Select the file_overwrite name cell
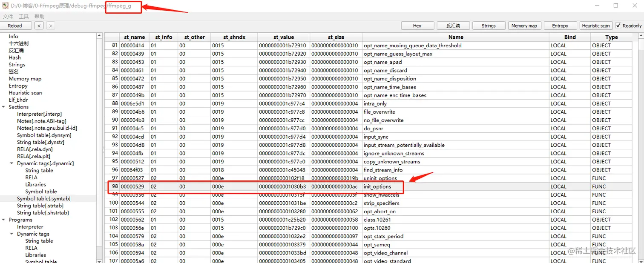The height and width of the screenshot is (263, 644). point(456,112)
